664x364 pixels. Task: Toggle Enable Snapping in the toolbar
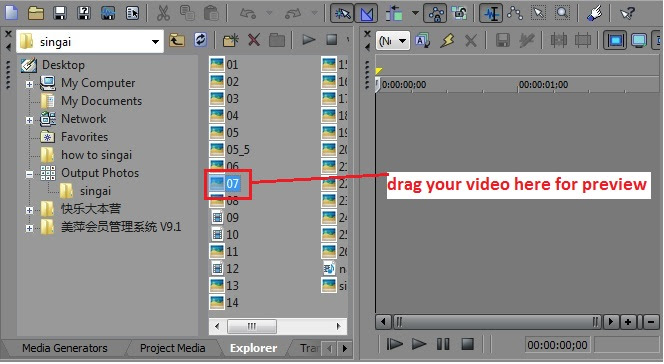(342, 14)
